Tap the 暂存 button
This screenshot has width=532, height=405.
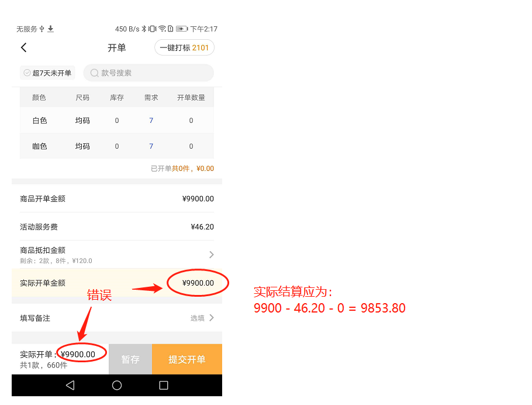tap(130, 359)
